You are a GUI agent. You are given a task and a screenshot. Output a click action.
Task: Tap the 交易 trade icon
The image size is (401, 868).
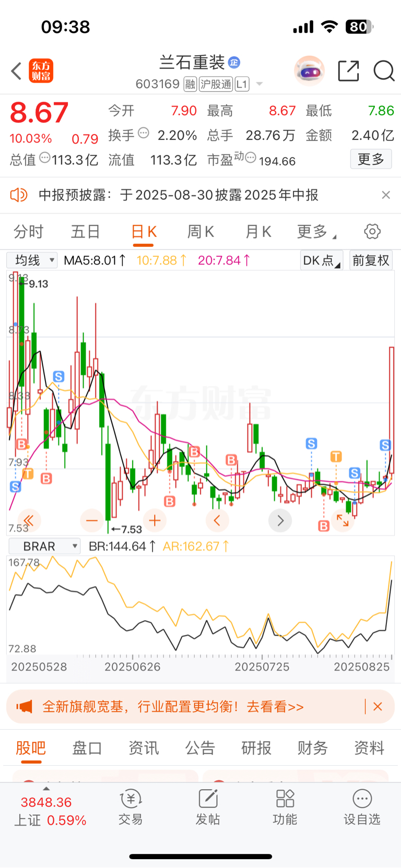pyautogui.click(x=131, y=807)
